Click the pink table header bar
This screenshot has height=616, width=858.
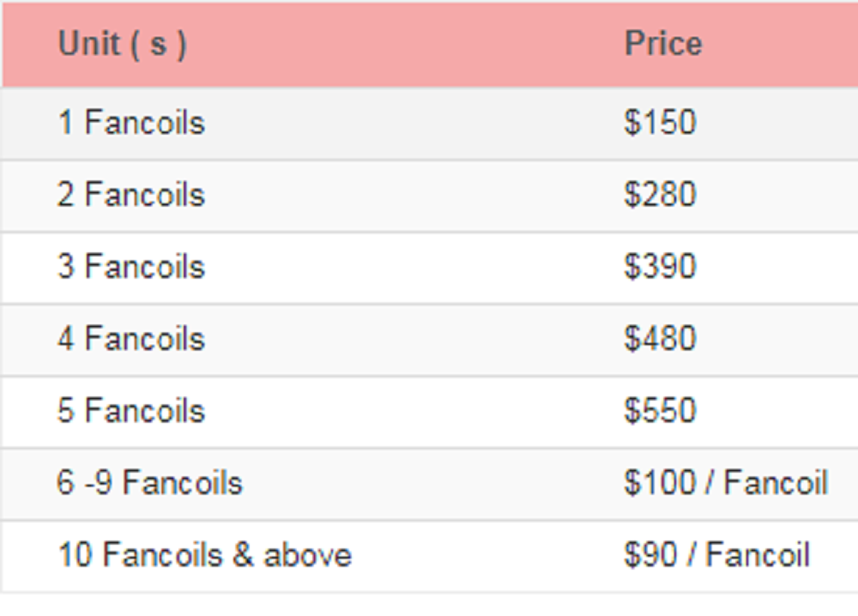pos(430,44)
